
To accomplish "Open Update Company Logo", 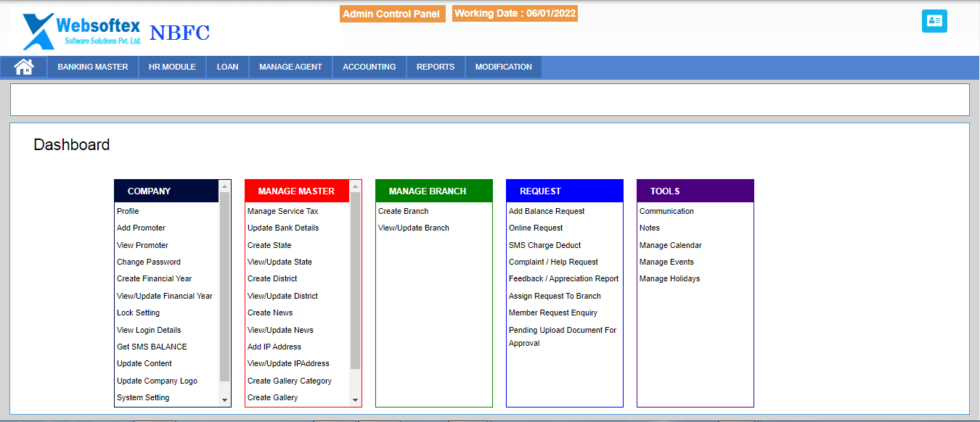I will tap(157, 381).
